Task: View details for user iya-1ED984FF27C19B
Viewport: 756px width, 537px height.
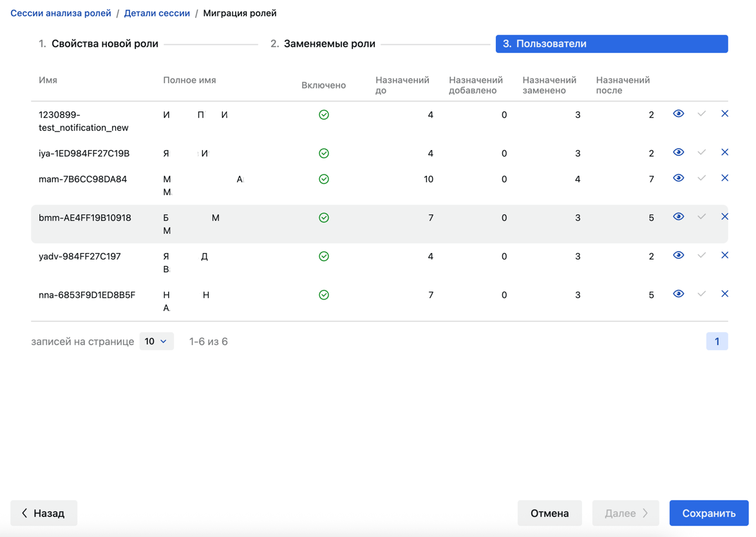Action: [x=678, y=153]
